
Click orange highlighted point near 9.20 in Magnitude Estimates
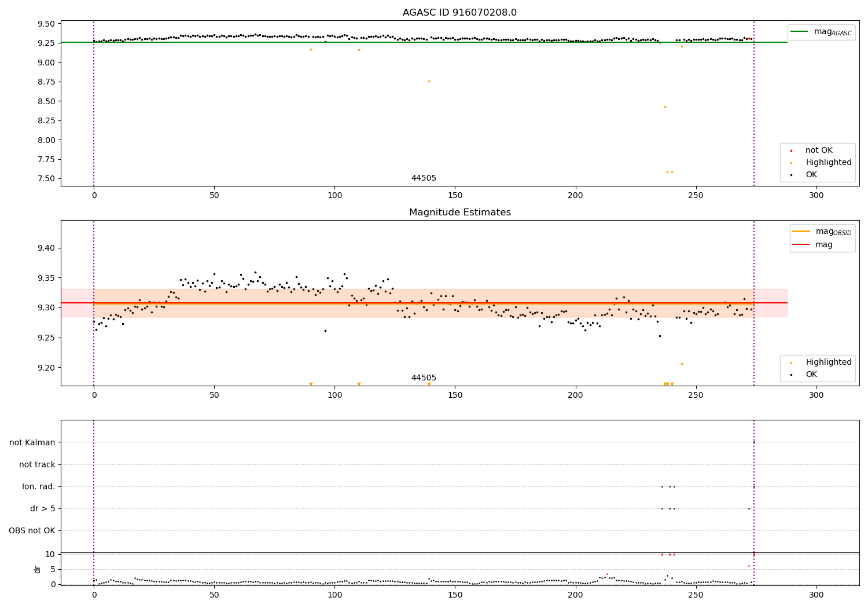click(x=682, y=364)
